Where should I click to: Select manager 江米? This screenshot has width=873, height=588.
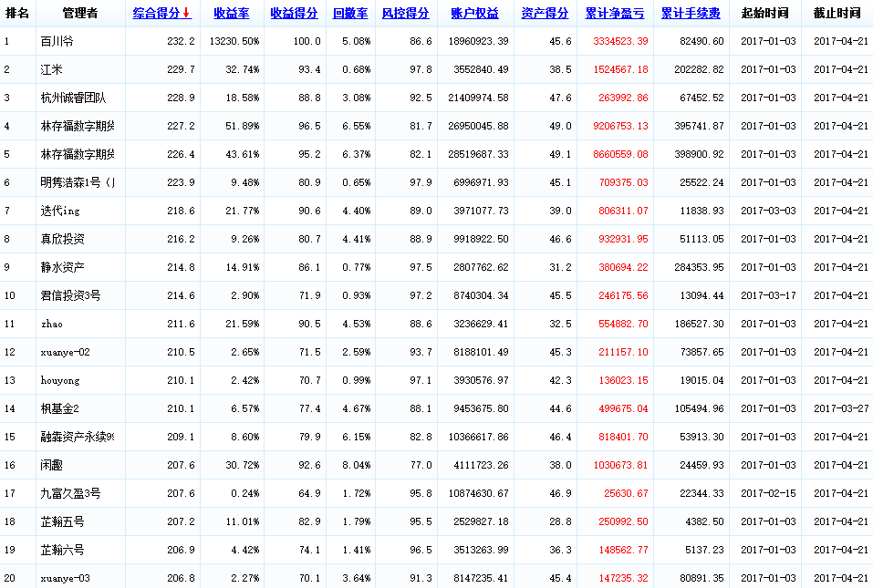(51, 69)
